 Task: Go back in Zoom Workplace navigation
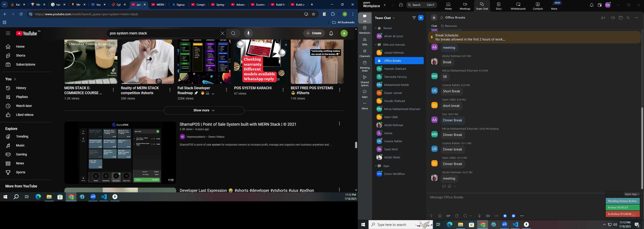point(385,5)
